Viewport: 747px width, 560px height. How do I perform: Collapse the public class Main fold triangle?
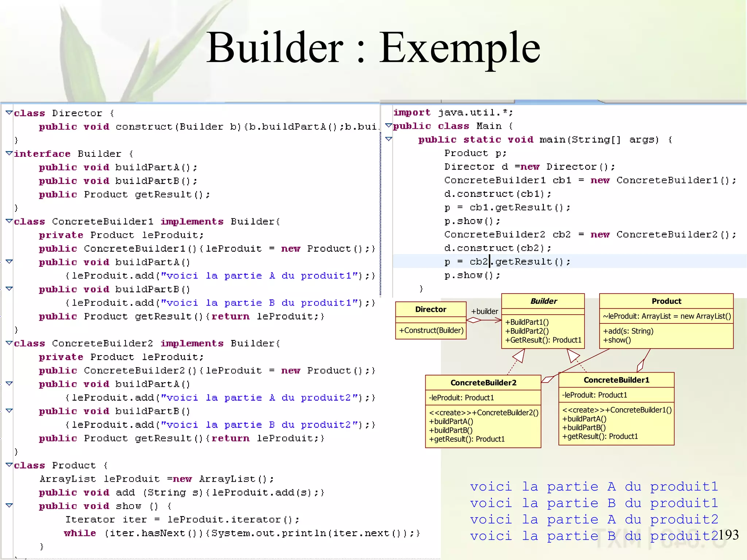pyautogui.click(x=389, y=125)
